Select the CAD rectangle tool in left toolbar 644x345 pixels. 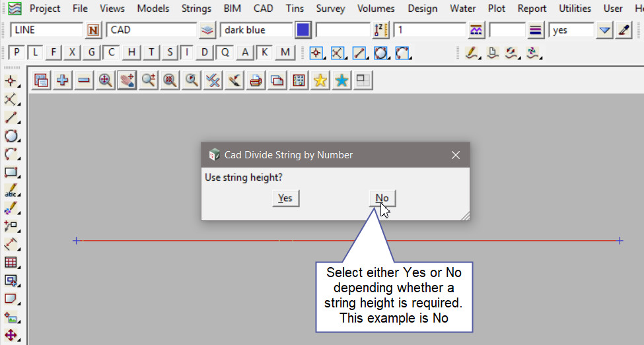coord(11,172)
